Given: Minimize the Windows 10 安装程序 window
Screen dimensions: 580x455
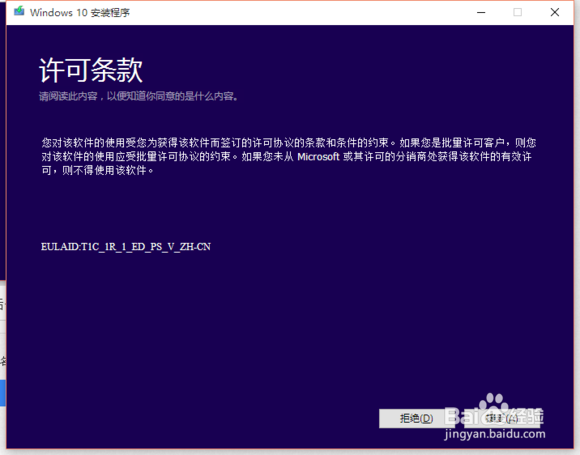Looking at the screenshot, I should pos(481,13).
